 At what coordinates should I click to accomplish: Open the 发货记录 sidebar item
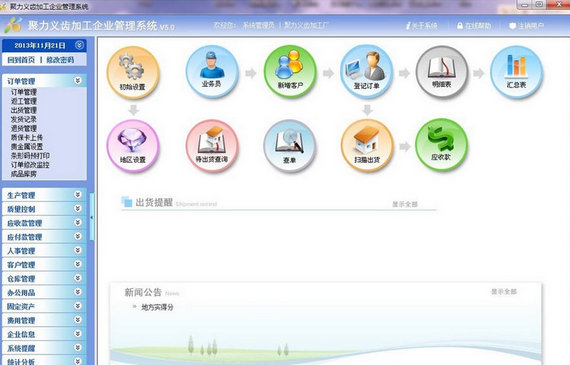[24, 119]
